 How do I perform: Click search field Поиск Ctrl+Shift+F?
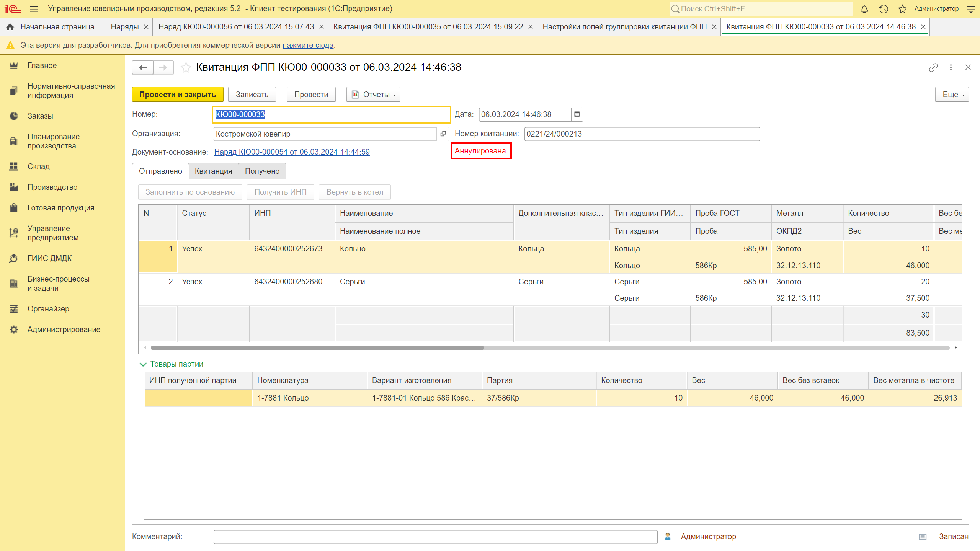(761, 9)
